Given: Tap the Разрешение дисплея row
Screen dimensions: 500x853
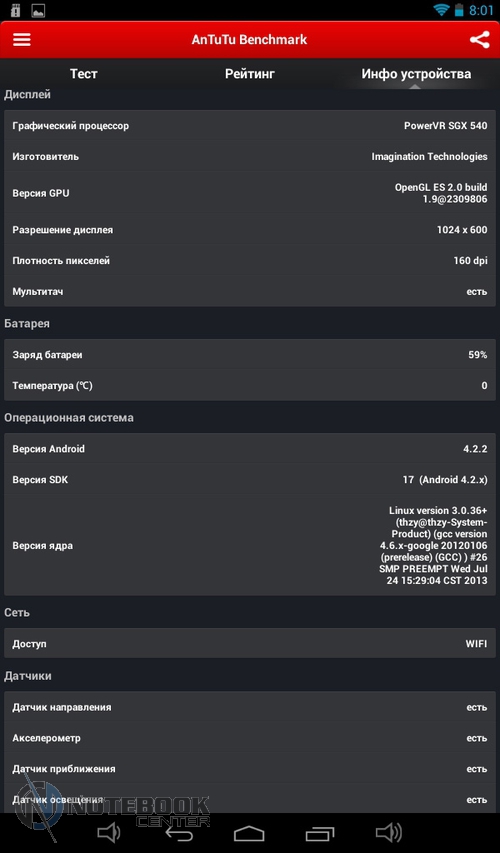Looking at the screenshot, I should point(250,230).
